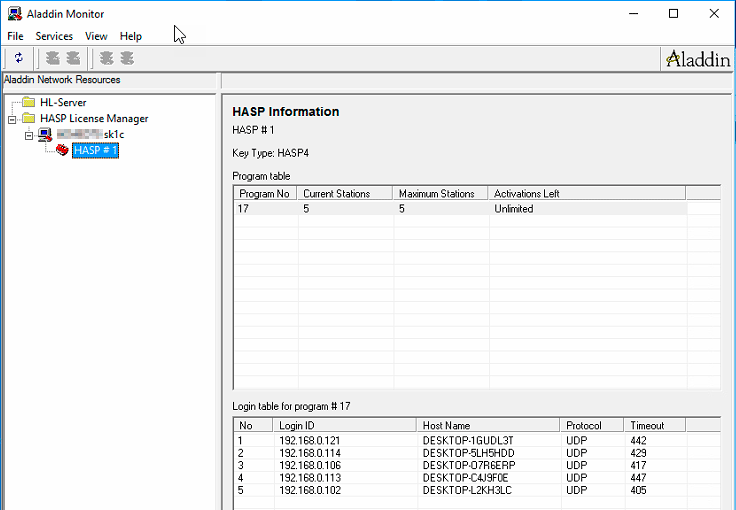Click the Aladdin Monitor title bar icon
Image resolution: width=736 pixels, height=510 pixels.
(14, 14)
